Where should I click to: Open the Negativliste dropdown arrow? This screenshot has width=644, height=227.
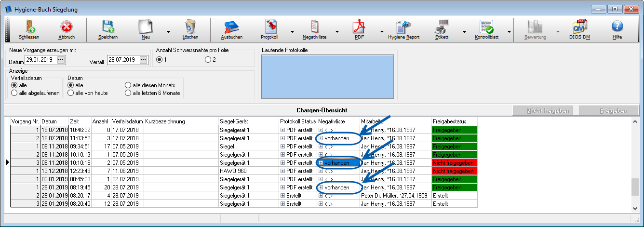(x=337, y=32)
